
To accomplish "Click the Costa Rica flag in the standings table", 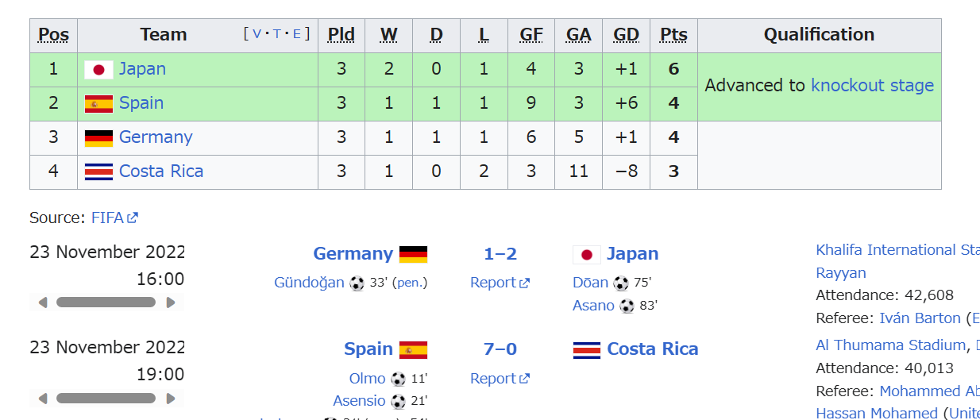I will coord(98,171).
